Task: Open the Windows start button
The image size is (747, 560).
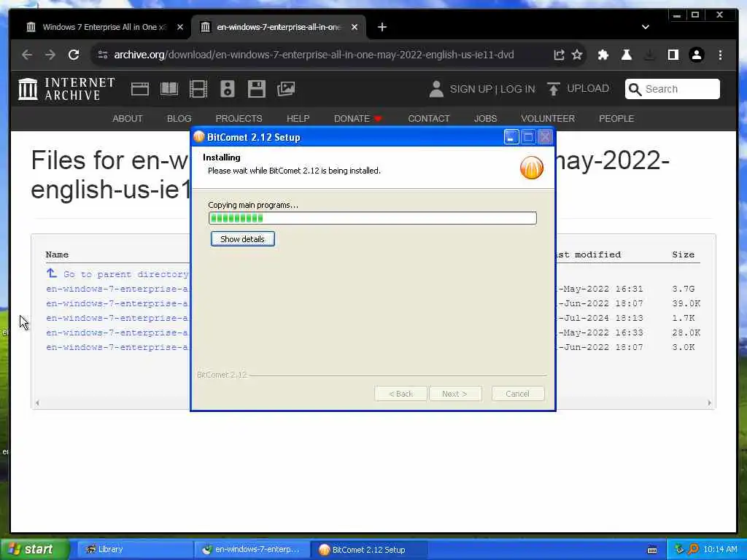Action: (35, 550)
